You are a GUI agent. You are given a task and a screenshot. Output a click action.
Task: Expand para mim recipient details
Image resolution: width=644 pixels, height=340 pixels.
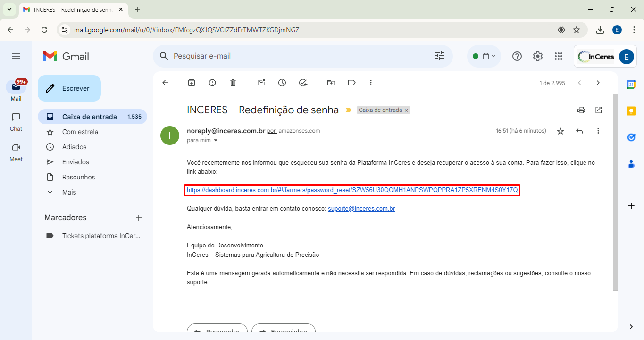pos(216,140)
